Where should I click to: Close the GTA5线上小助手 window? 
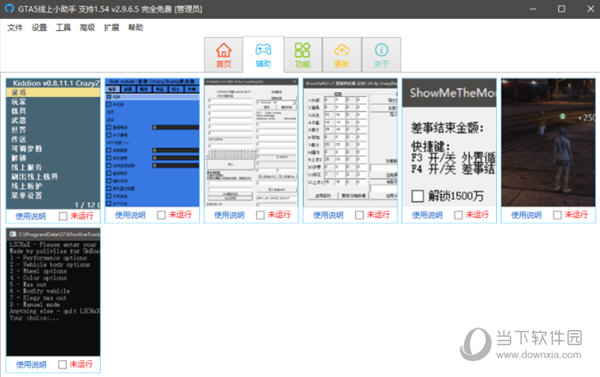tap(590, 9)
